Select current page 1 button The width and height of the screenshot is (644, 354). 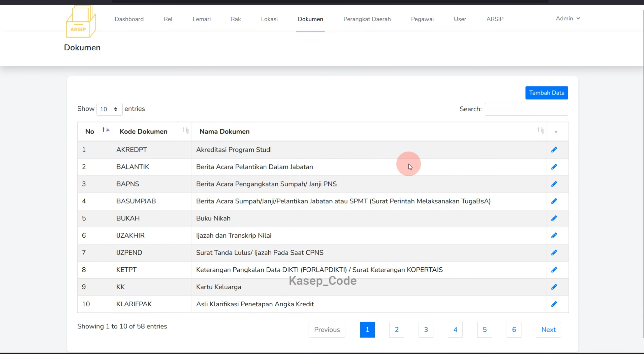point(367,330)
